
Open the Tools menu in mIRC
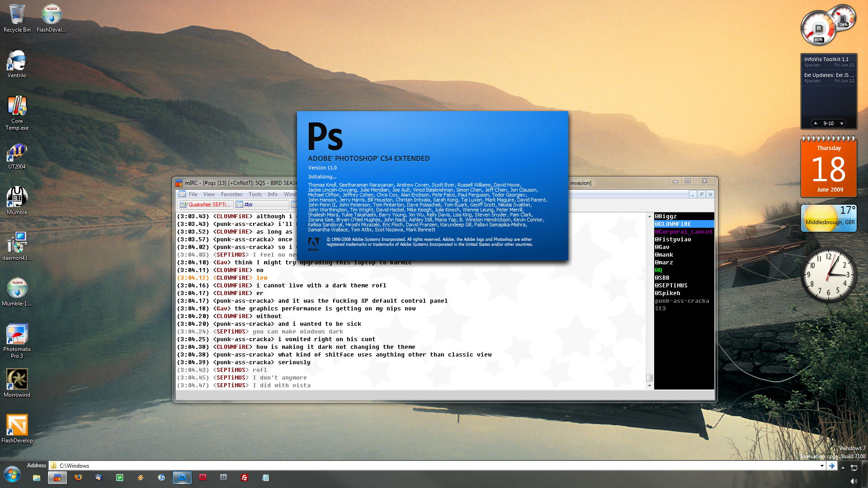pos(255,194)
